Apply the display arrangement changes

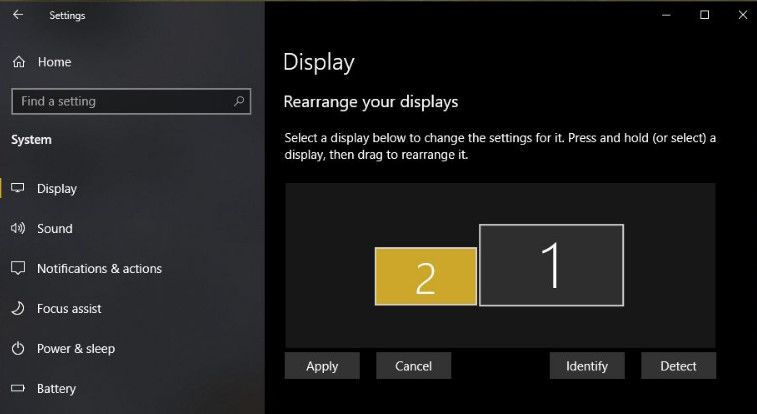(x=322, y=366)
